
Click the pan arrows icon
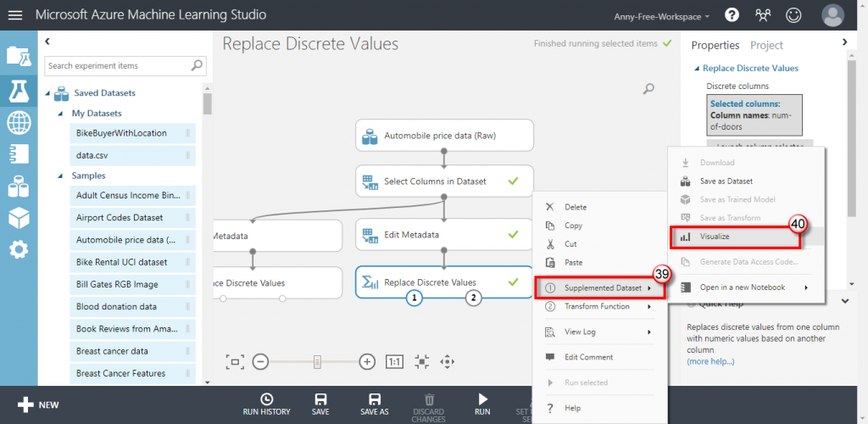coord(447,362)
